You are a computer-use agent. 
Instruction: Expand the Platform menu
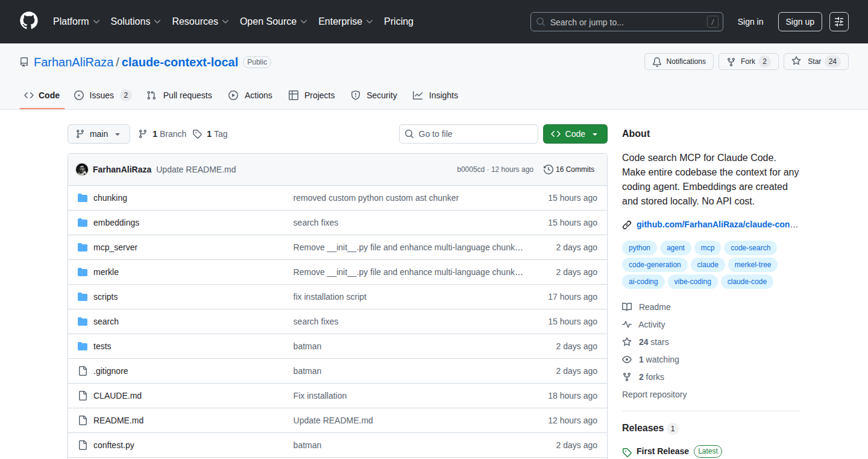76,22
